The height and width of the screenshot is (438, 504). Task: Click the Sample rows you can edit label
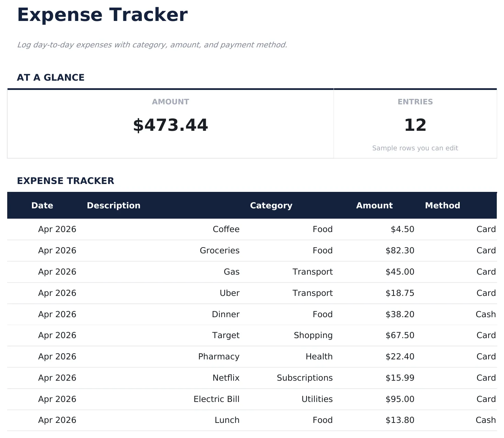pyautogui.click(x=415, y=148)
